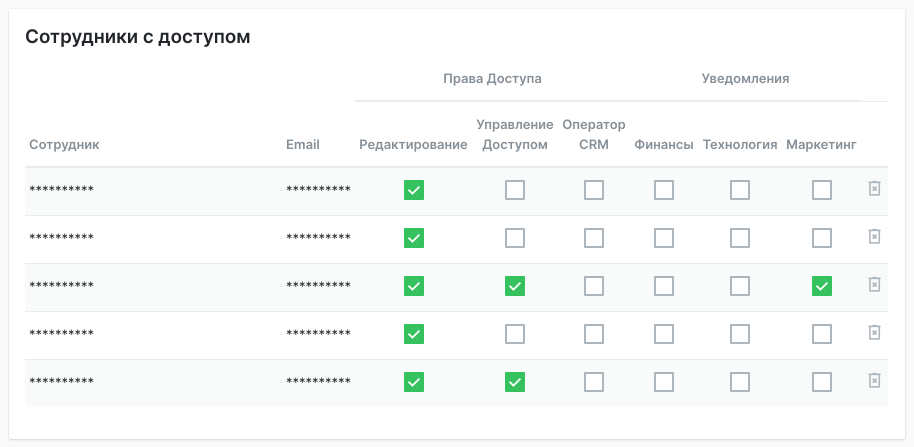Enable Управление Доступом in second employee row

(x=515, y=238)
